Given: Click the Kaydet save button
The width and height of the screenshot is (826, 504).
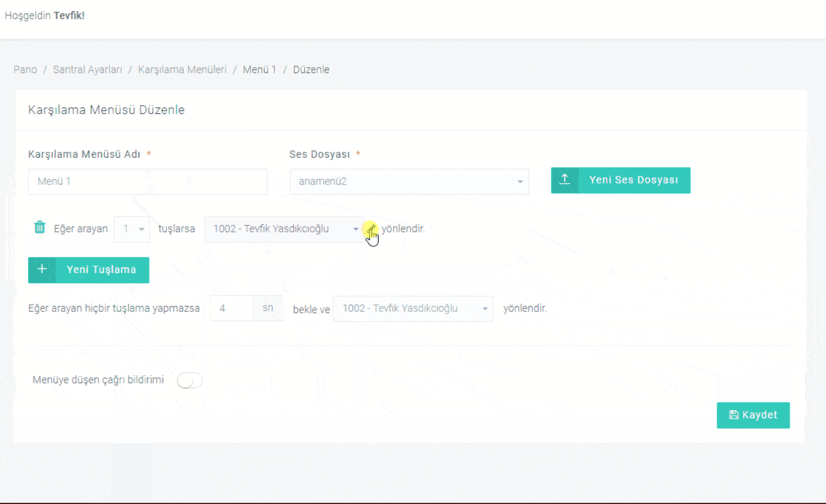Looking at the screenshot, I should [x=753, y=415].
